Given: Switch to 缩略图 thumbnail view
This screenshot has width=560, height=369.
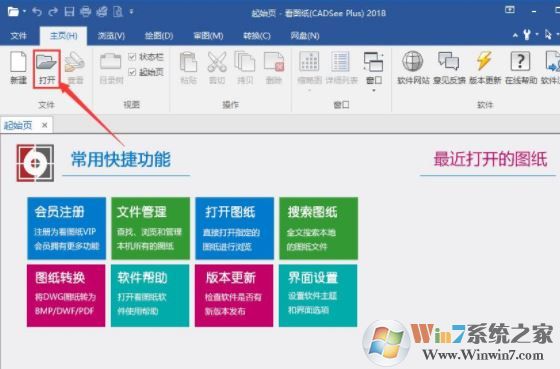Looking at the screenshot, I should click(x=309, y=68).
